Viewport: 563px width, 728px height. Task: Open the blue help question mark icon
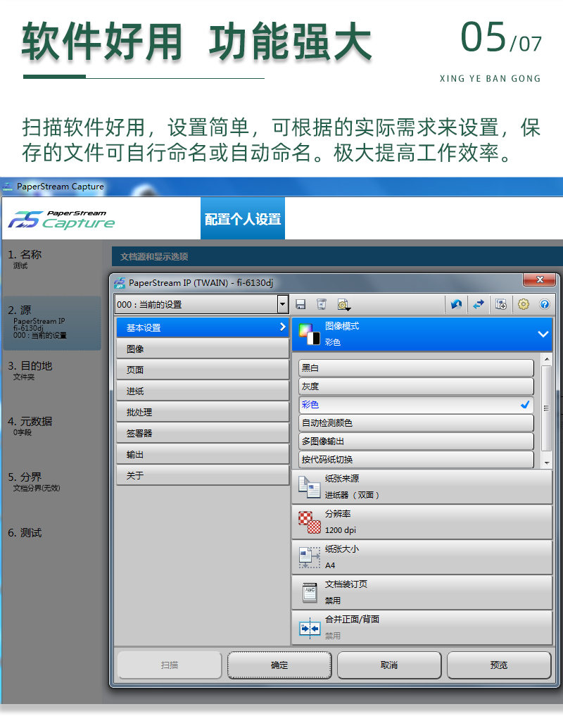coord(545,304)
